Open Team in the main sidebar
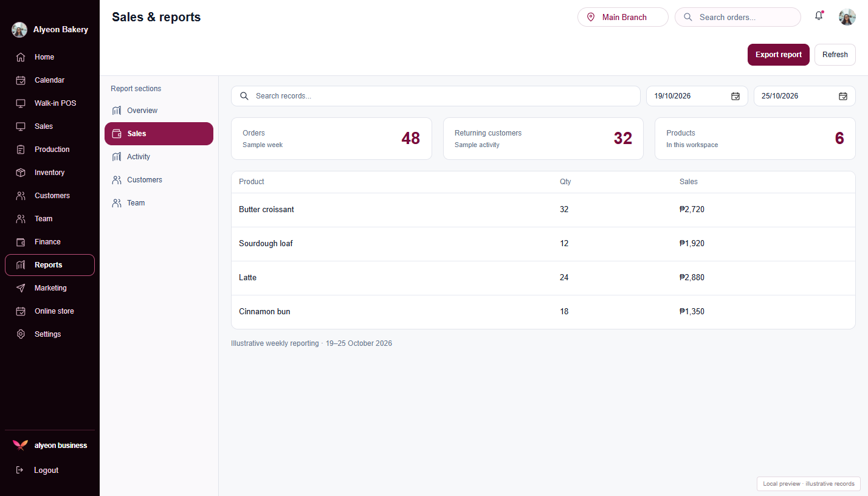 50,219
